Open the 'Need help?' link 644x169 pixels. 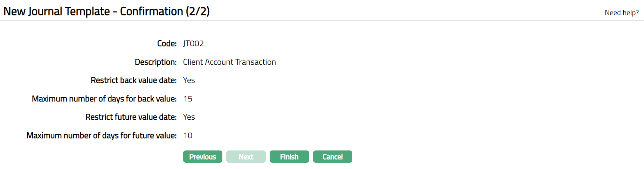click(x=622, y=13)
